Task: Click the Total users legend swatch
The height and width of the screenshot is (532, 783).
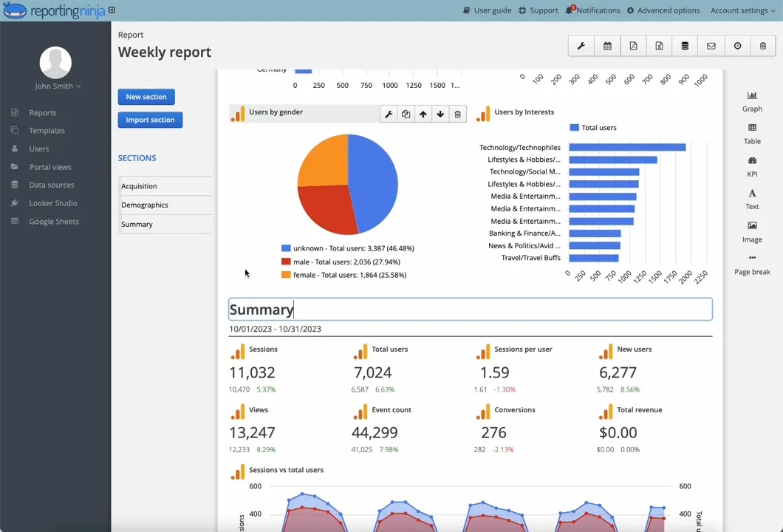Action: coord(574,128)
